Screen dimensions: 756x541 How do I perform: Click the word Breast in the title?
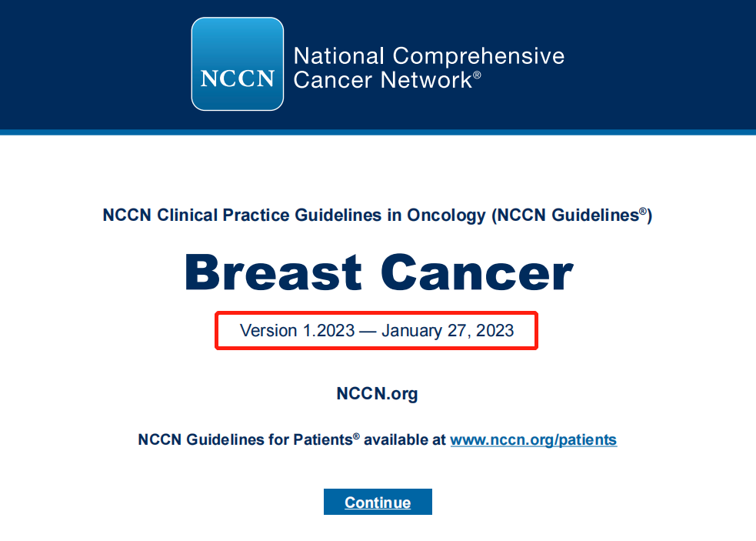tap(273, 273)
